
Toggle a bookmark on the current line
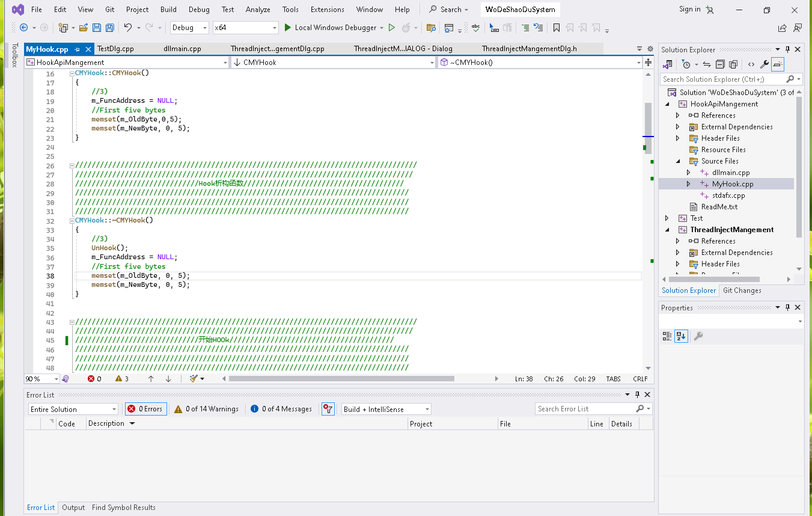(557, 28)
